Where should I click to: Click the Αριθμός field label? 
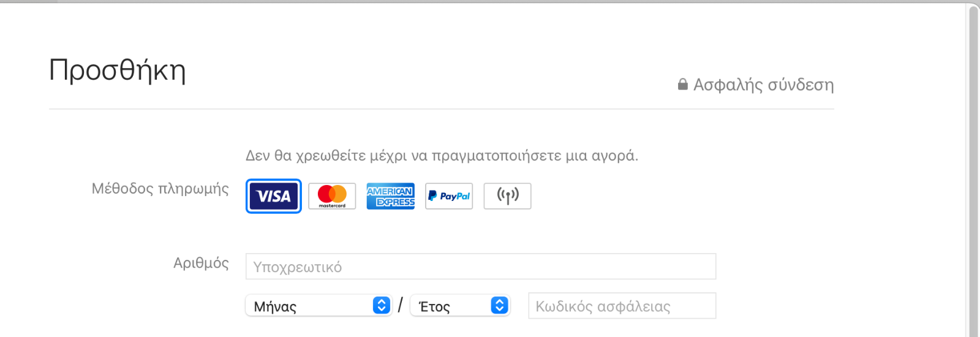[201, 263]
